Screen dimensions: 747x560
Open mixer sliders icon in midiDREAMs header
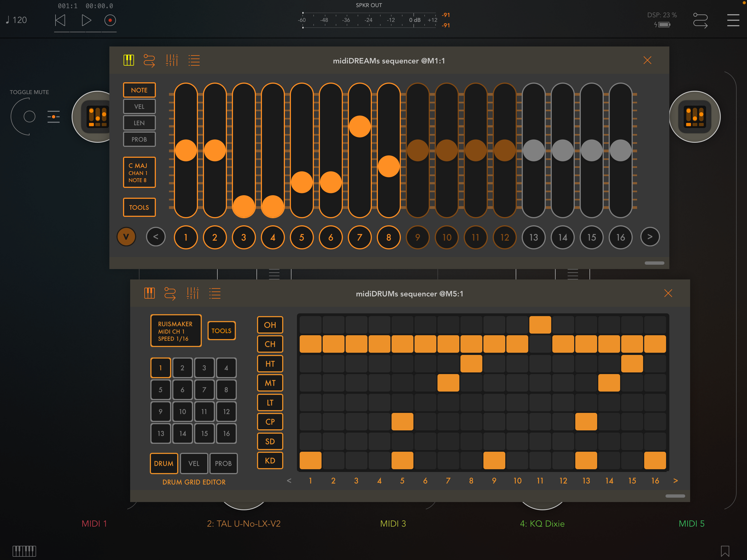pyautogui.click(x=172, y=60)
